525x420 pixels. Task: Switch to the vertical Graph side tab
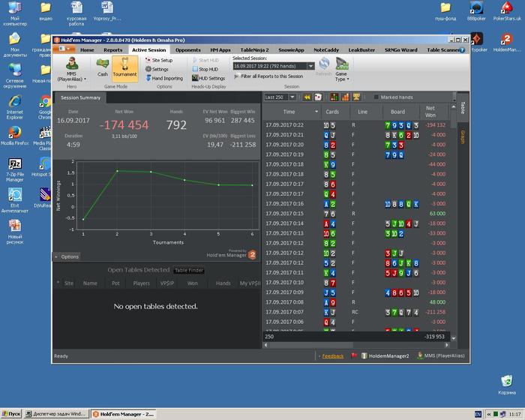click(x=463, y=137)
